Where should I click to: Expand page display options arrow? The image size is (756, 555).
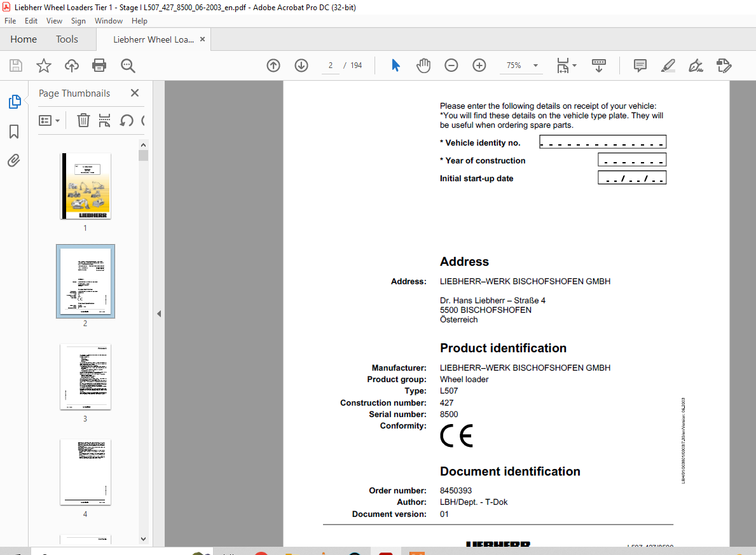tap(574, 65)
